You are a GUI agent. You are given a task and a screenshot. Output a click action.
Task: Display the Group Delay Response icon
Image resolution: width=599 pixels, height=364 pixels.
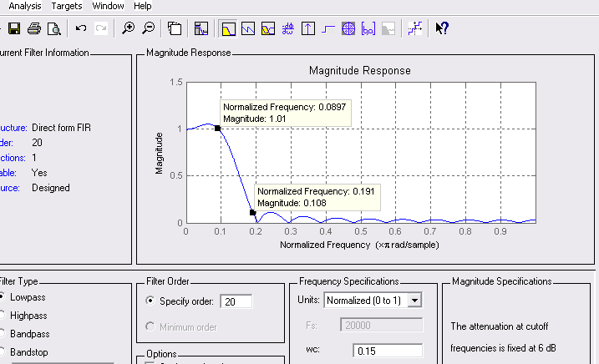tap(288, 28)
